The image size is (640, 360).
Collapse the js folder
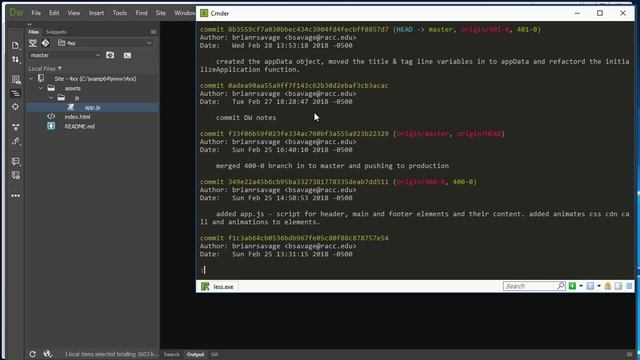pyautogui.click(x=51, y=98)
